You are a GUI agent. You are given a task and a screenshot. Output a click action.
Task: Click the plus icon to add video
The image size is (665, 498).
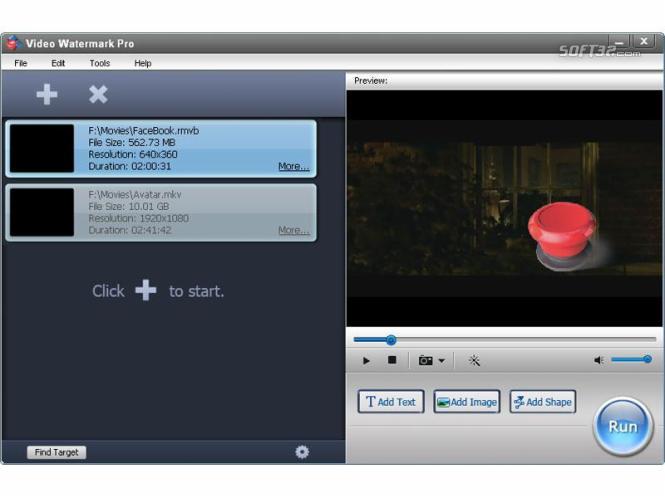tap(47, 94)
